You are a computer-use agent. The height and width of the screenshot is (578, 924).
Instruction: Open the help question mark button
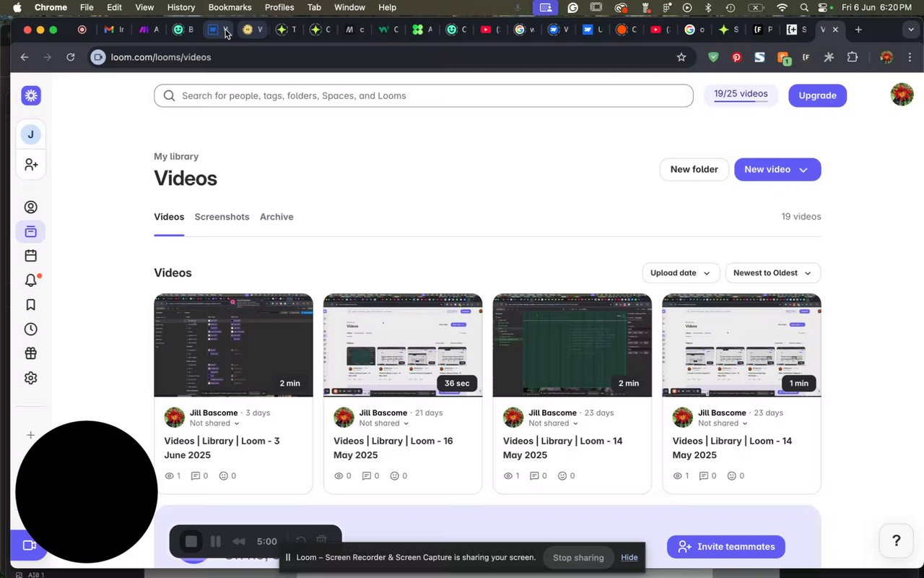pyautogui.click(x=896, y=540)
